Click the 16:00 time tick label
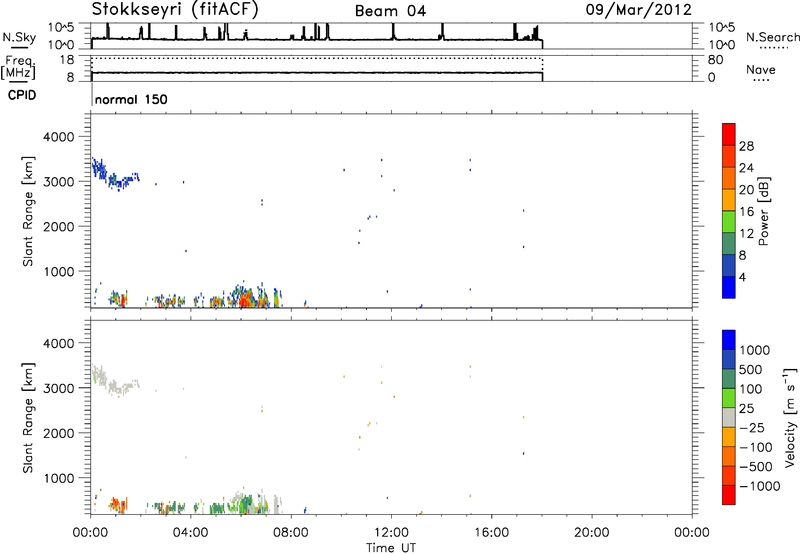 (x=491, y=533)
